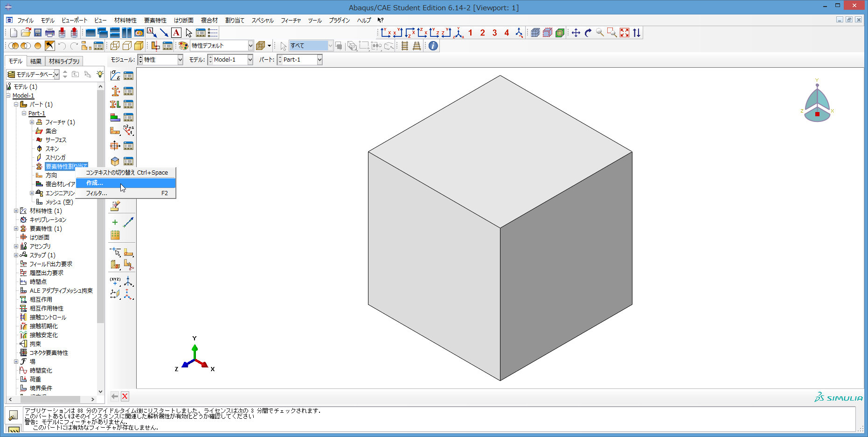
Task: Select 相互作用特性 in the model tree
Action: point(47,309)
